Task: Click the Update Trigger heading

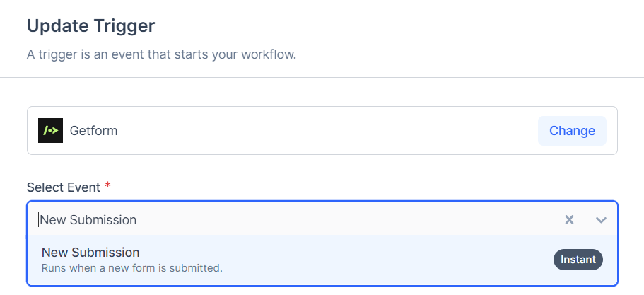Action: (x=90, y=26)
